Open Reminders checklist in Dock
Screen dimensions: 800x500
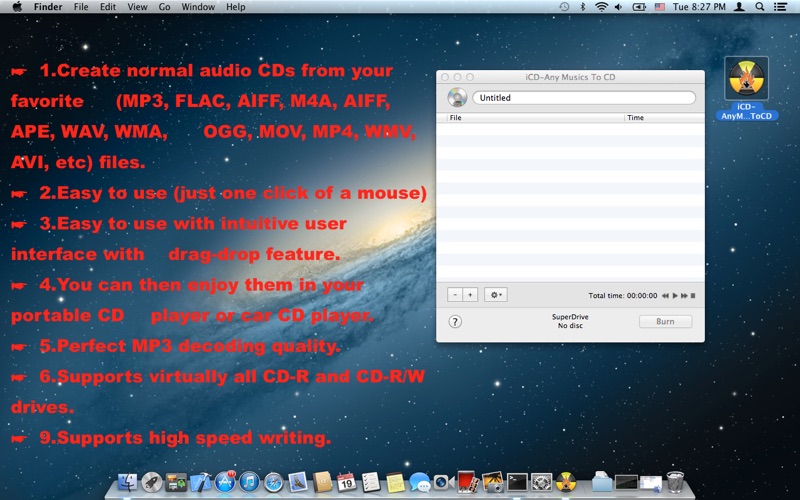(x=371, y=482)
